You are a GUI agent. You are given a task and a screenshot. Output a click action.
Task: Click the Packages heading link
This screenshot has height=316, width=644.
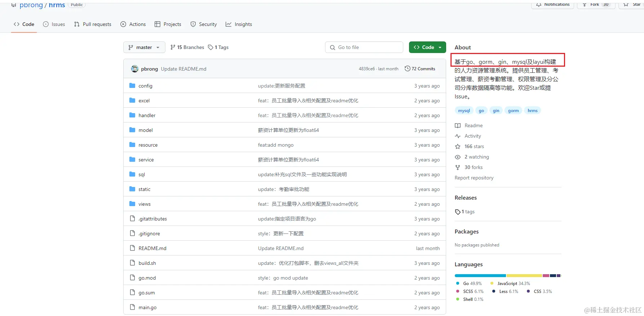(x=467, y=231)
